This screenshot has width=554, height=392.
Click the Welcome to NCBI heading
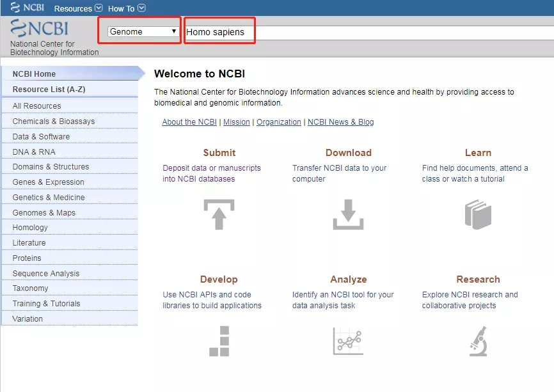coord(200,74)
